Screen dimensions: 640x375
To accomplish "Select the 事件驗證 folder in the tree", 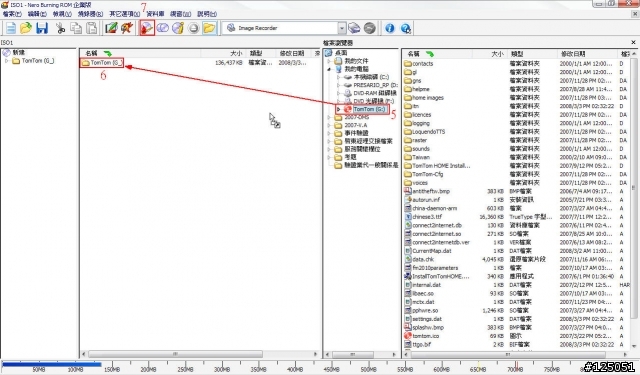I will pyautogui.click(x=356, y=133).
